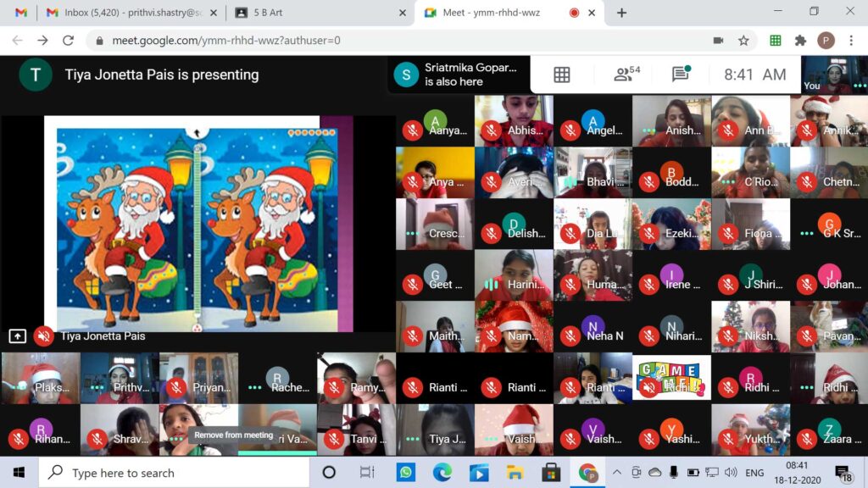Click the 8:41 AM meeting clock
Image resolution: width=868 pixels, height=488 pixels.
tap(754, 75)
